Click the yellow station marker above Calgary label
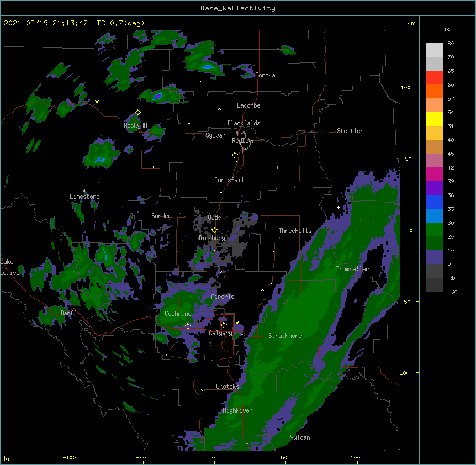Viewport: 476px width, 465px height. pos(224,325)
